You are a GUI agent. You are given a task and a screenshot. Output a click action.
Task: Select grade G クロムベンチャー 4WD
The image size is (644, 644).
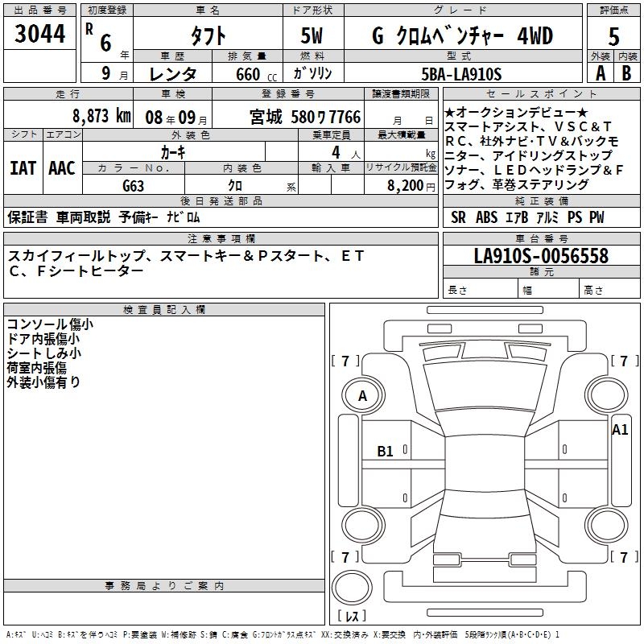(462, 36)
